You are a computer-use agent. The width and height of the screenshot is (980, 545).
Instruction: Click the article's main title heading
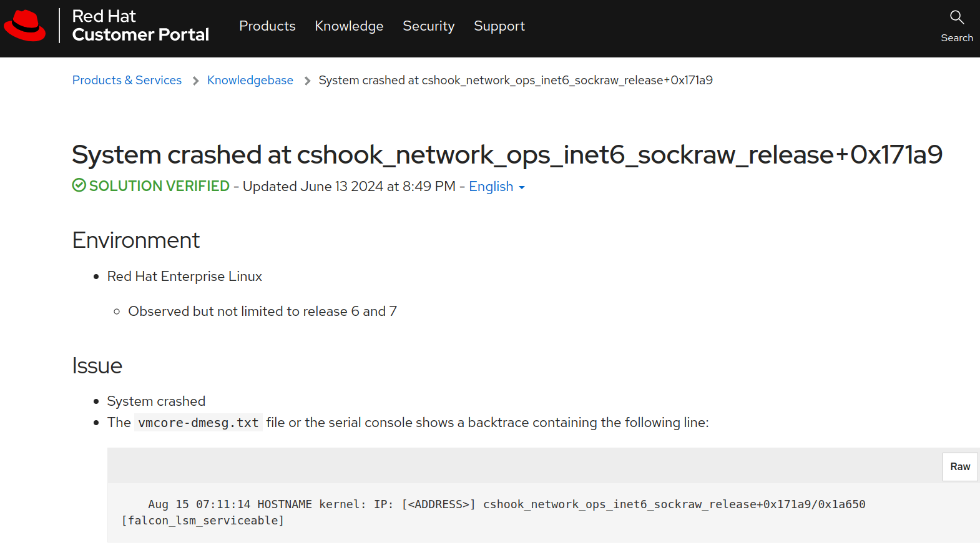click(x=506, y=155)
